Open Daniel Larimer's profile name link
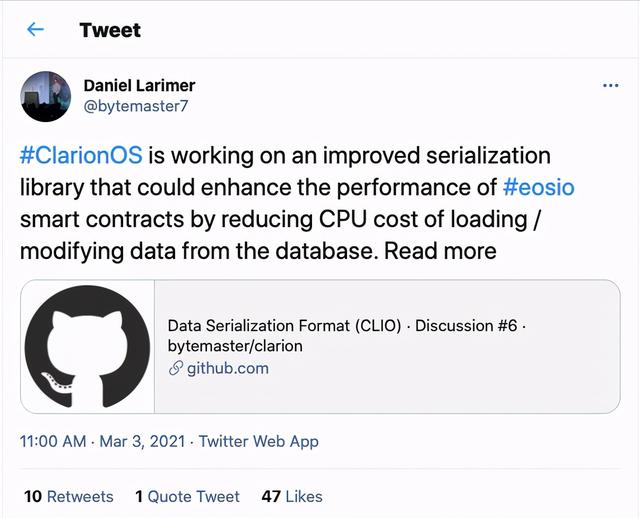This screenshot has width=640, height=518. (139, 86)
